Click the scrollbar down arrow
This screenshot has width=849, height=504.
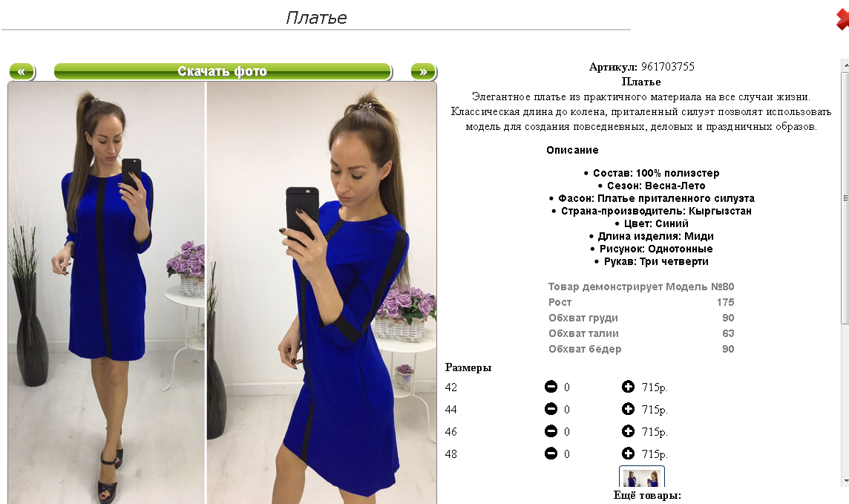pos(845,481)
